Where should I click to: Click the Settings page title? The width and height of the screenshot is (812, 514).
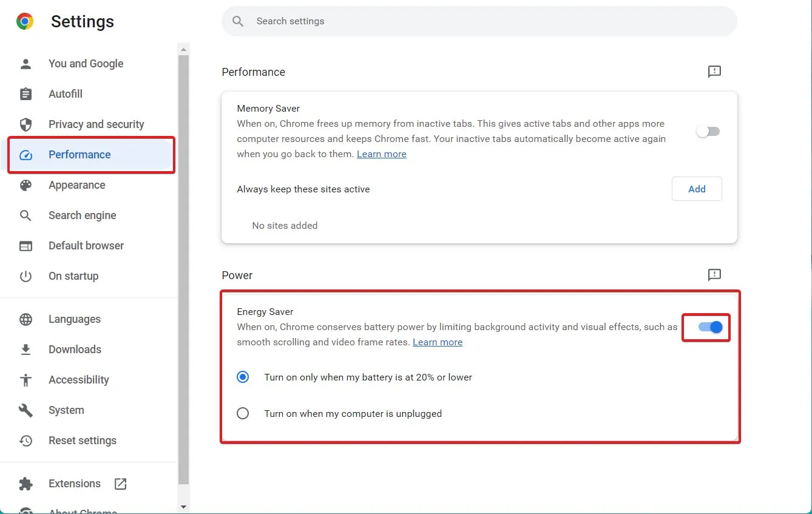click(x=83, y=22)
